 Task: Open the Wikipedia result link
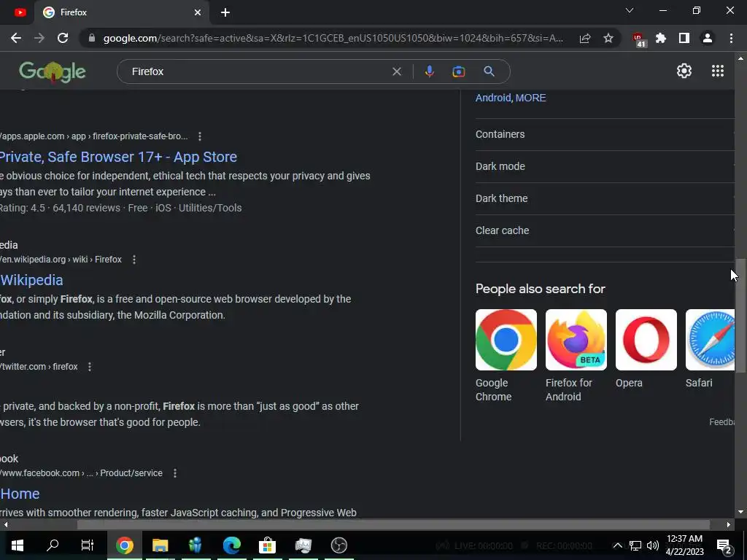tap(31, 280)
